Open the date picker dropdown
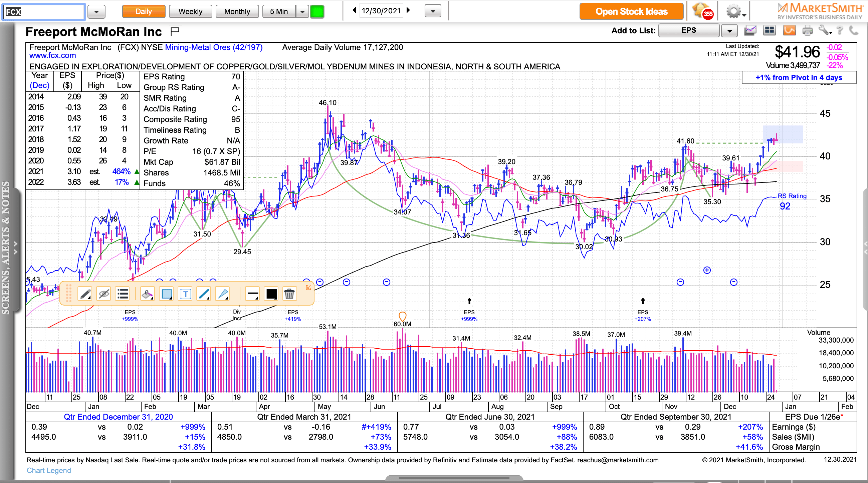 pyautogui.click(x=433, y=11)
